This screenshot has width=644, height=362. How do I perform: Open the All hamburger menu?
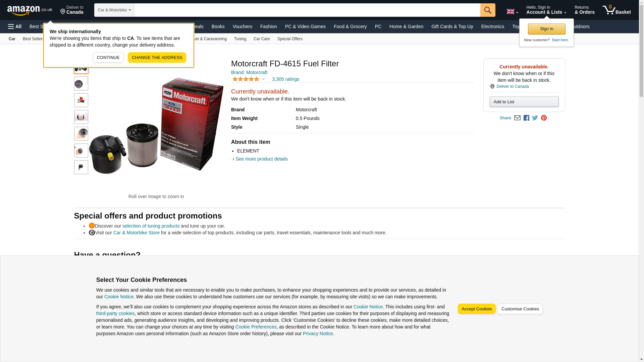point(15,26)
